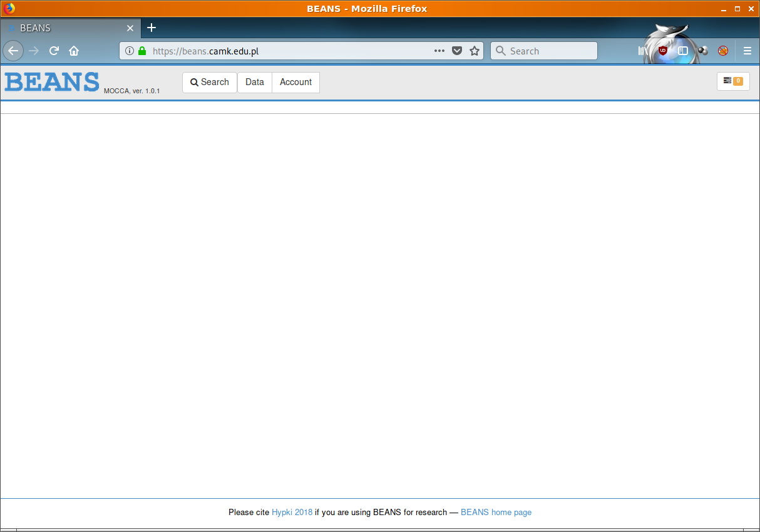The width and height of the screenshot is (760, 532).
Task: Open the Firefox hamburger menu
Action: tap(747, 51)
